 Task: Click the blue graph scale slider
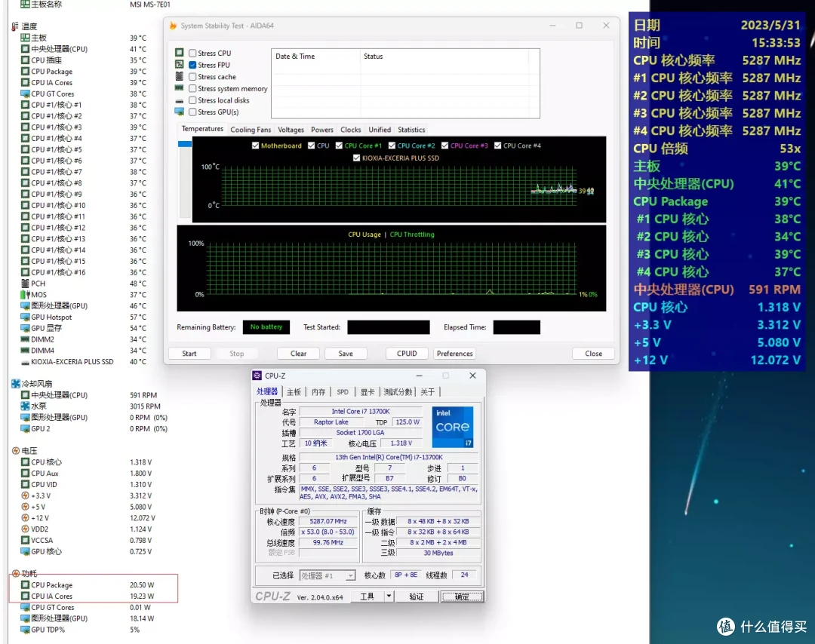185,144
